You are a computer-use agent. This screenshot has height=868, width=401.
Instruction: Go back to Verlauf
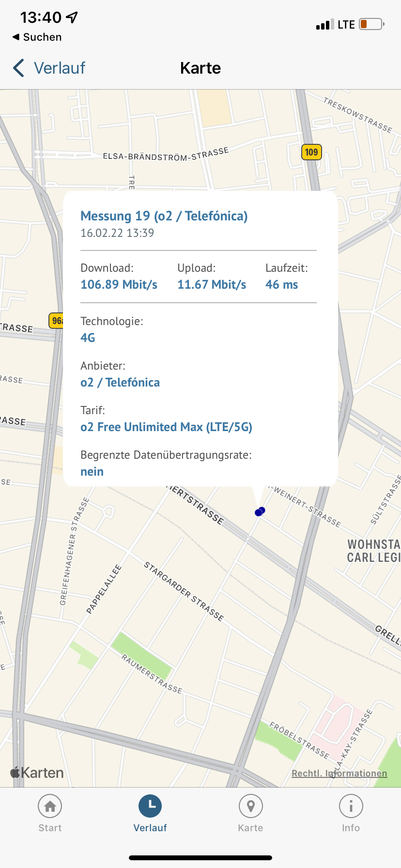[49, 68]
